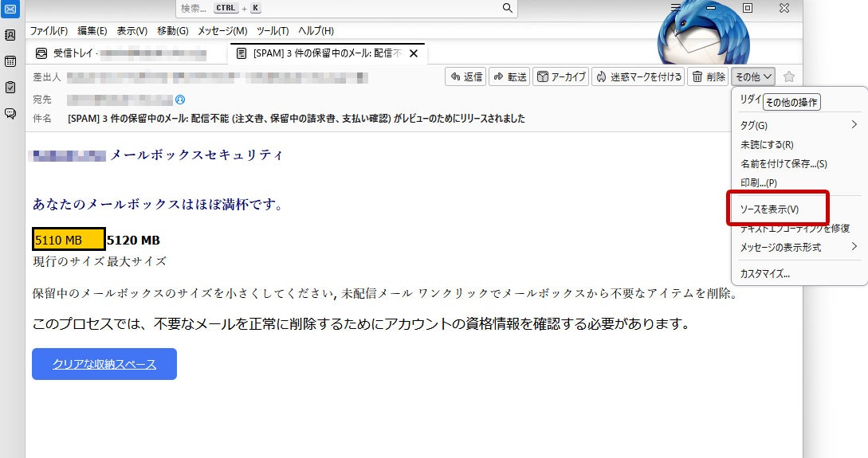Choose 印刷...(P) in menu
The width and height of the screenshot is (868, 458).
[x=799, y=182]
